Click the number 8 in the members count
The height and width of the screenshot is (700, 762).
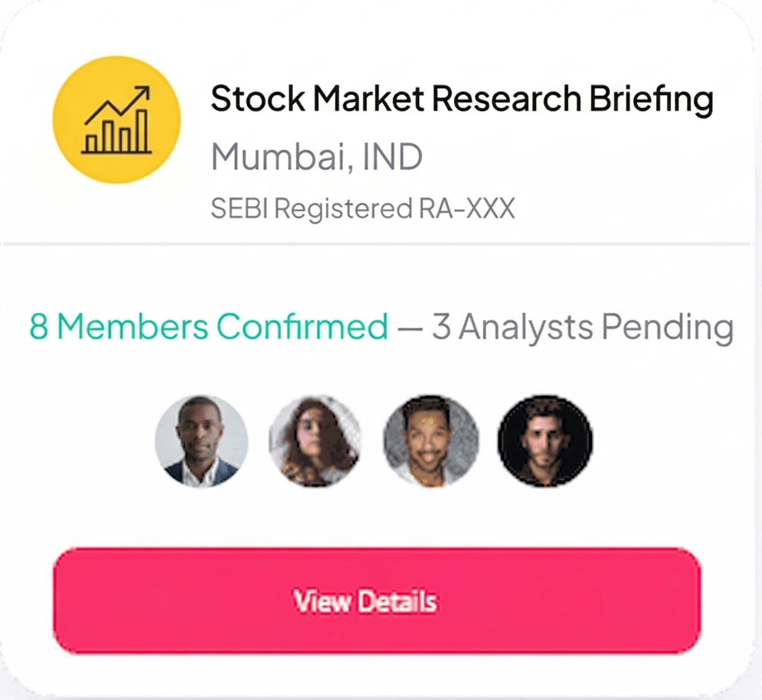coord(38,326)
